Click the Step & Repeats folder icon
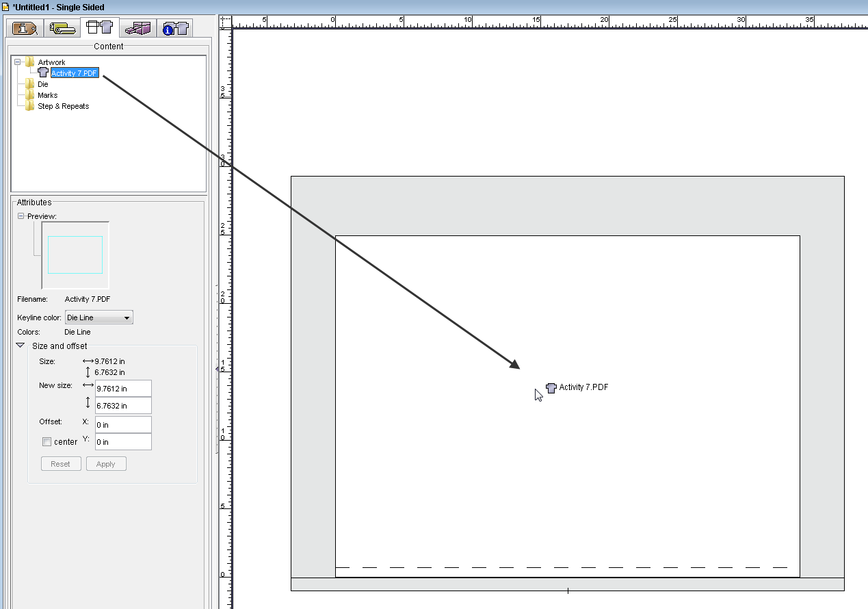This screenshot has height=609, width=868. (x=30, y=106)
